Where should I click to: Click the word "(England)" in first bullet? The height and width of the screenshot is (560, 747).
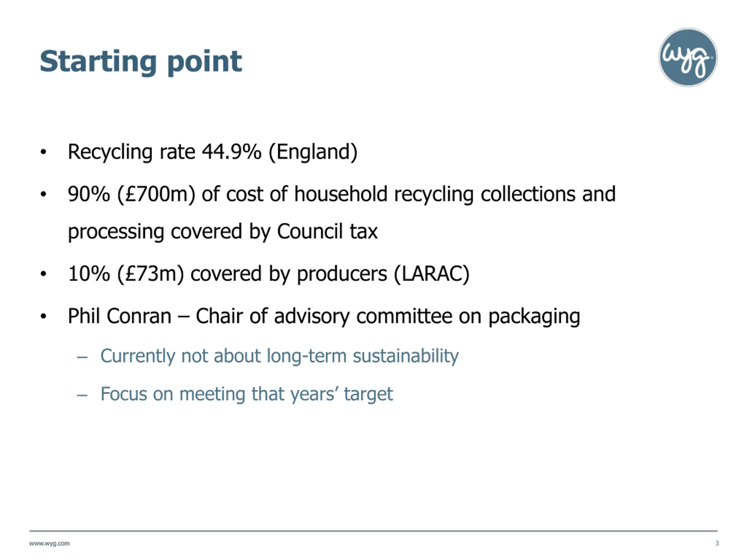tap(313, 152)
